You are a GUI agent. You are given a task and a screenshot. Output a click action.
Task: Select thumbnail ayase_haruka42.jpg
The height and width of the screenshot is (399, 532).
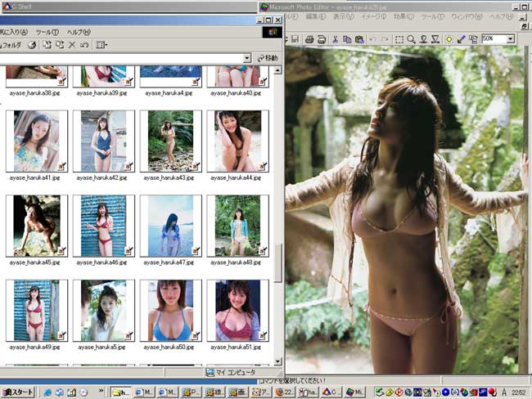[x=103, y=141]
